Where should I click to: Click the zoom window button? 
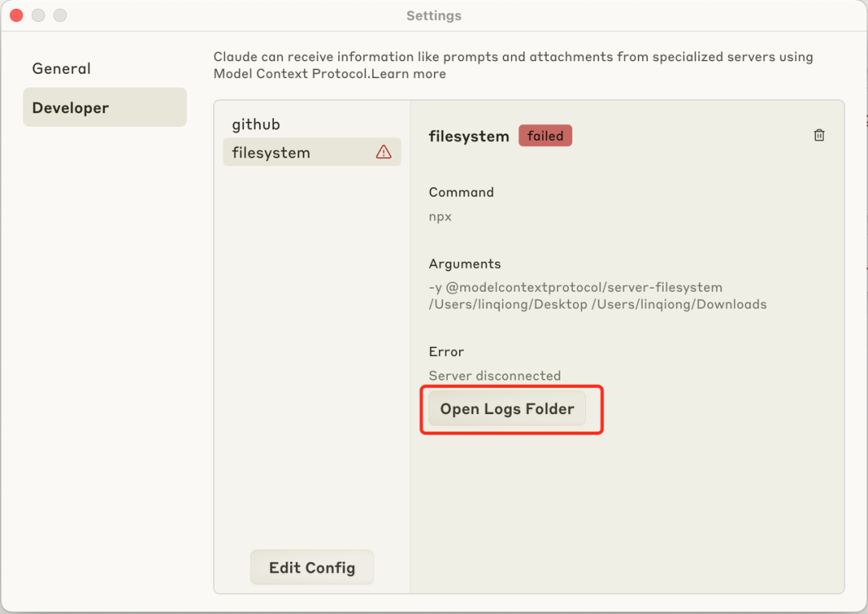click(60, 15)
